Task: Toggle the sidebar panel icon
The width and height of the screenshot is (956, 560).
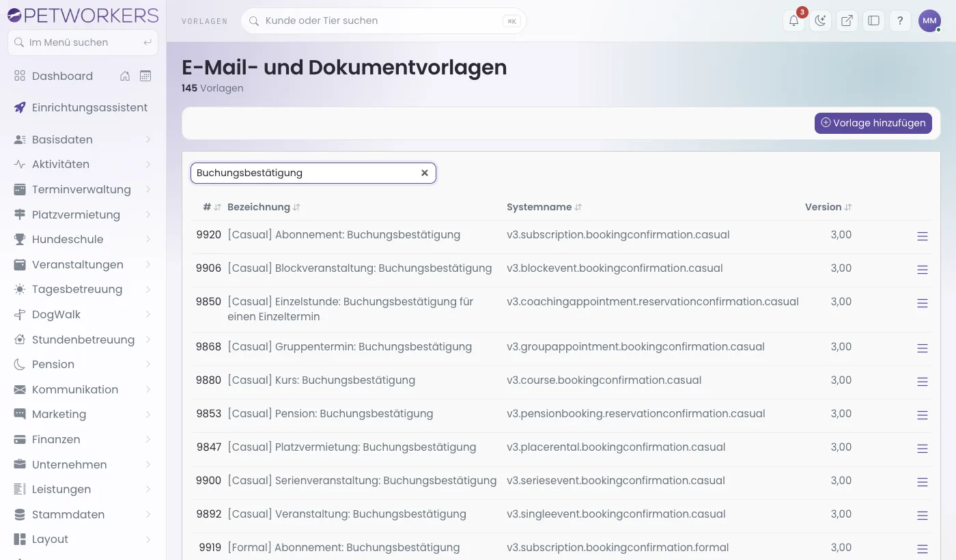Action: coord(873,20)
